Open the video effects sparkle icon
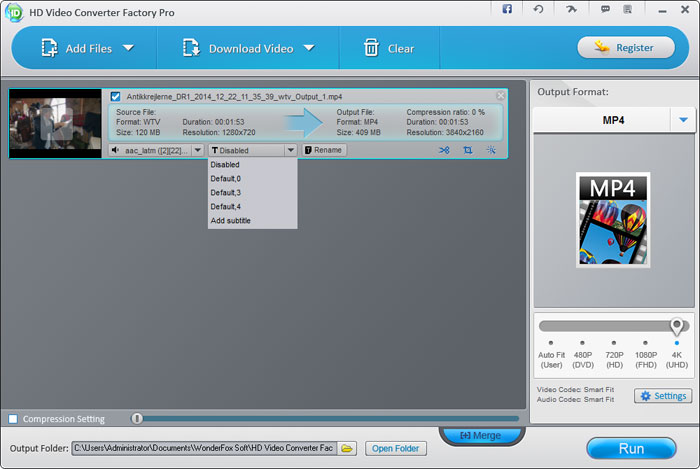700x469 pixels. click(491, 150)
